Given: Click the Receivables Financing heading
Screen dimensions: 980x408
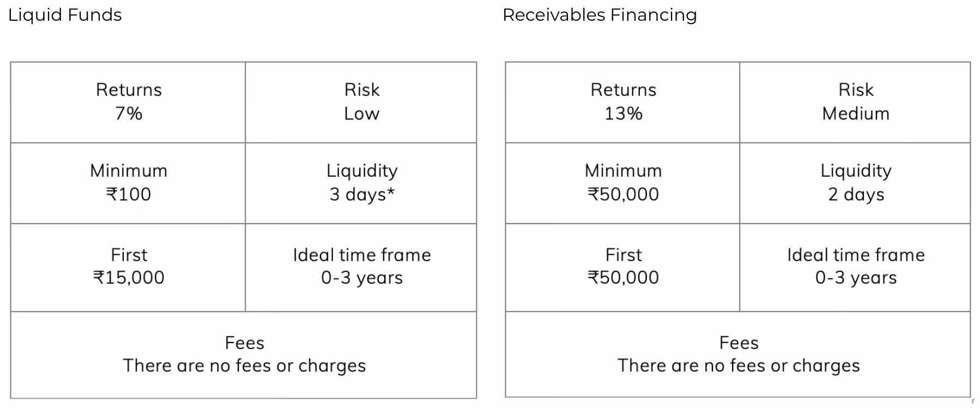Looking at the screenshot, I should pos(600,15).
